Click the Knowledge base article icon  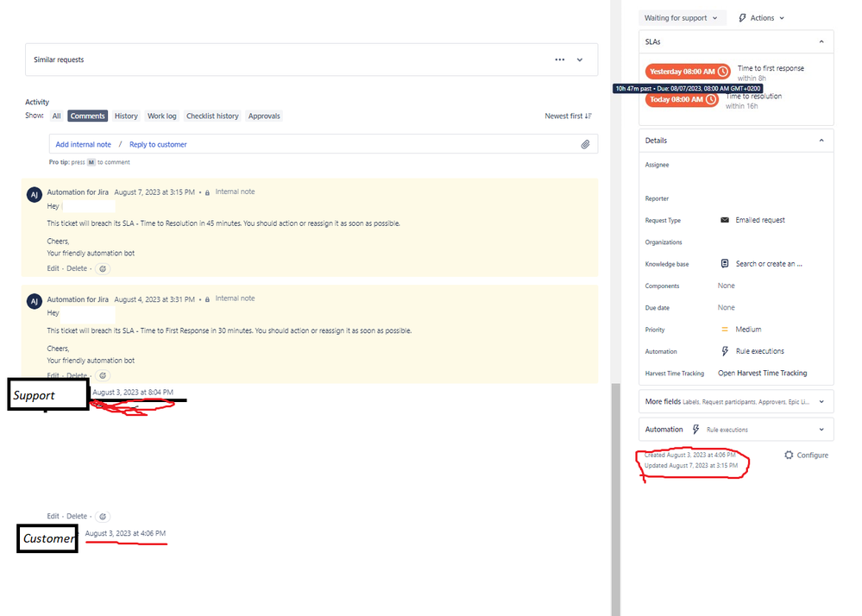725,264
